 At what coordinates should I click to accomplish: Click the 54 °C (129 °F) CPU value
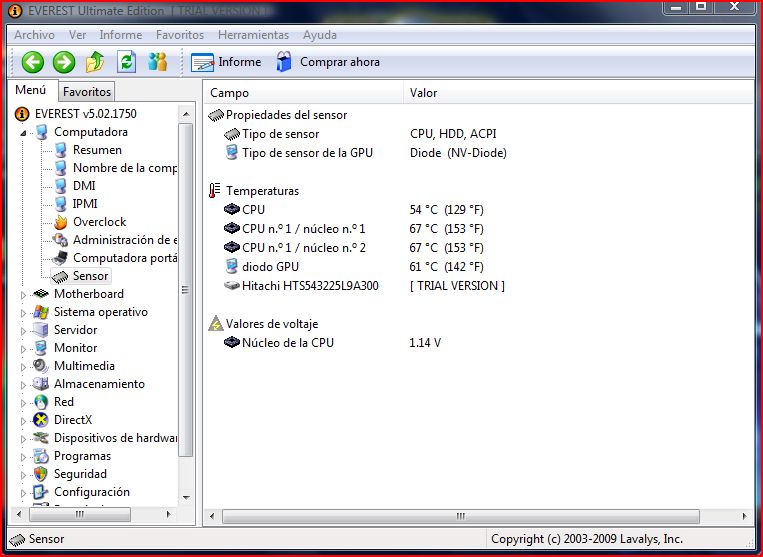point(446,210)
